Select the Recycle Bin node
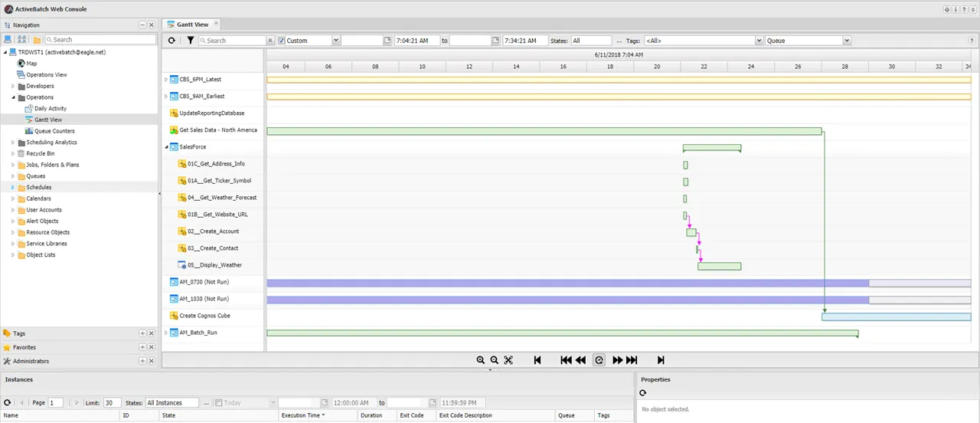This screenshot has height=423, width=980. pyautogui.click(x=41, y=154)
